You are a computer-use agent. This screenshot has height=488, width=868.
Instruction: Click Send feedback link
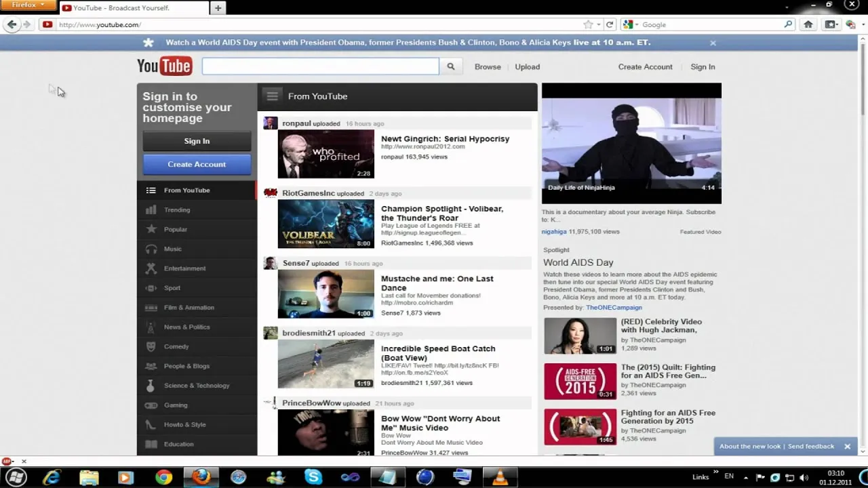811,447
